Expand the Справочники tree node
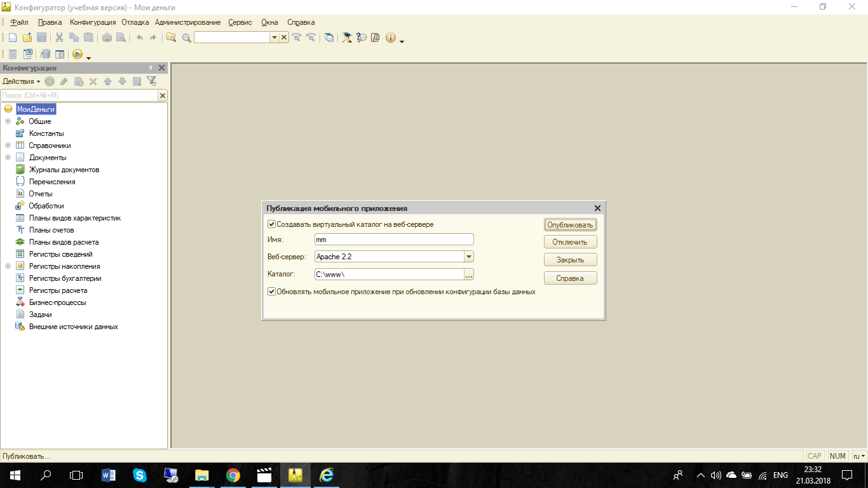Image resolution: width=868 pixels, height=488 pixels. 8,146
